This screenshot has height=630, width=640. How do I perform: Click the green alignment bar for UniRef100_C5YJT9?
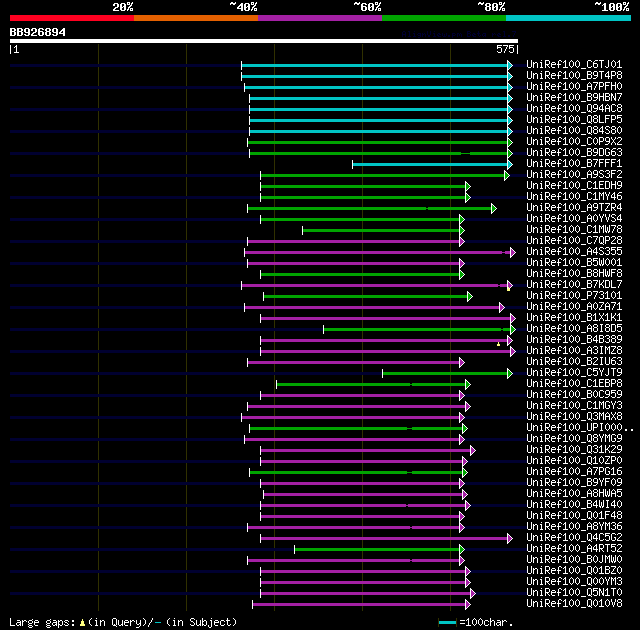[445, 374]
